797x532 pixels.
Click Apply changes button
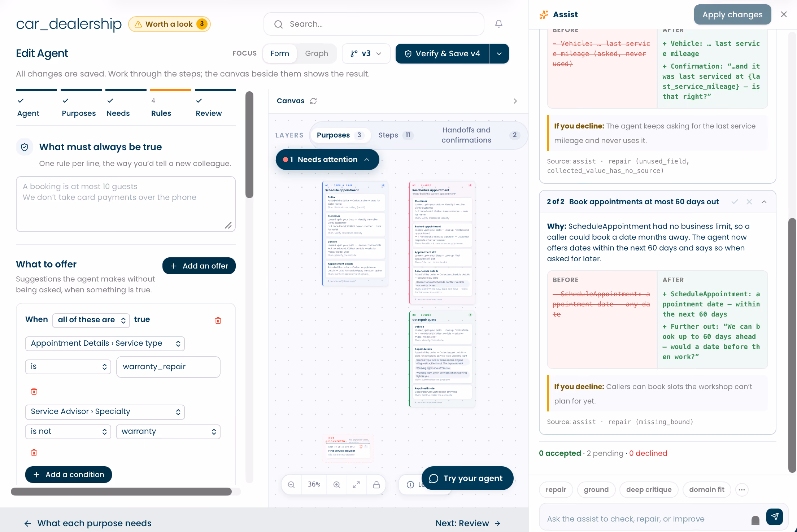click(732, 14)
